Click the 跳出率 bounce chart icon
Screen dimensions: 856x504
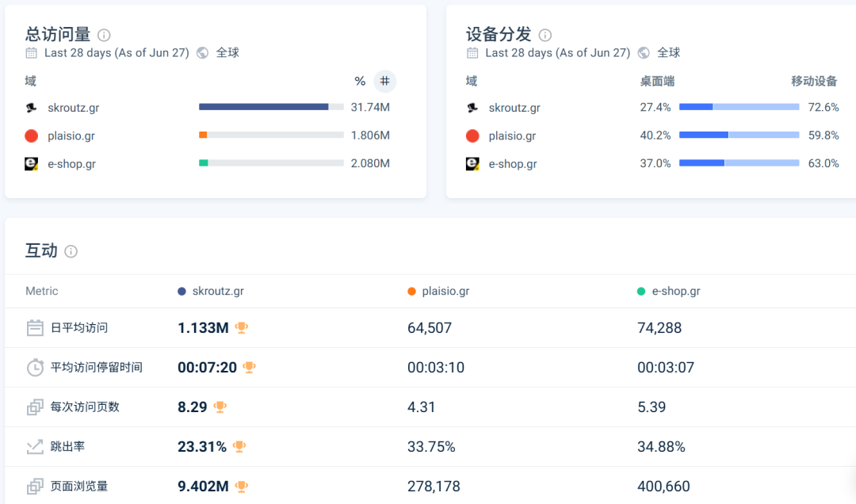[x=35, y=447]
